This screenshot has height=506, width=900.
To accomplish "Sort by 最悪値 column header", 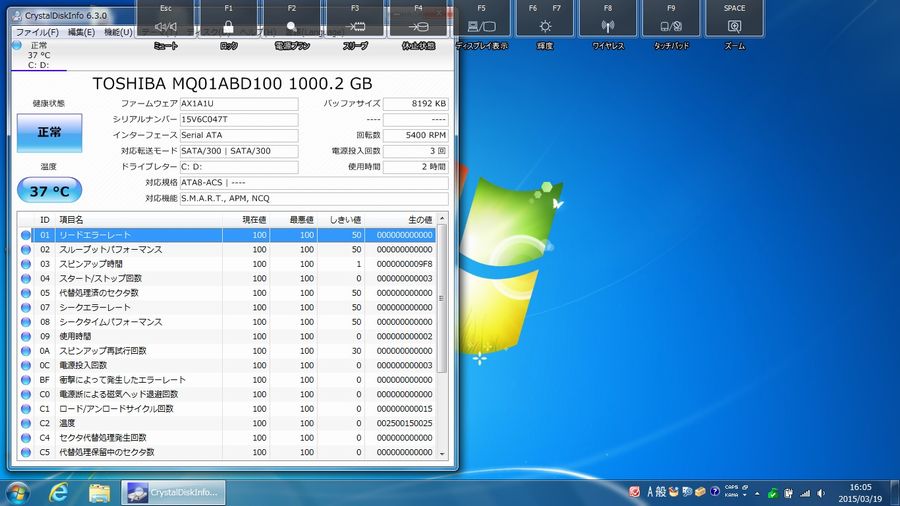I will pyautogui.click(x=293, y=220).
